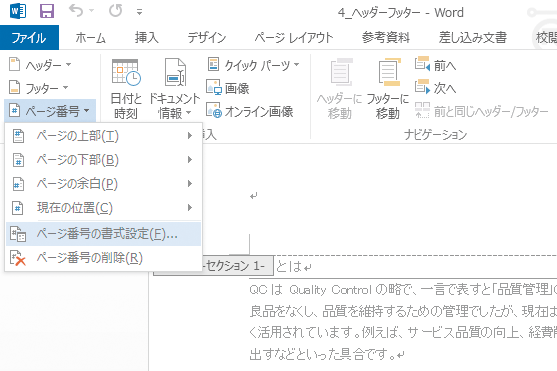Open ドキュメント情報 dropdown
The width and height of the screenshot is (557, 371).
pyautogui.click(x=175, y=89)
